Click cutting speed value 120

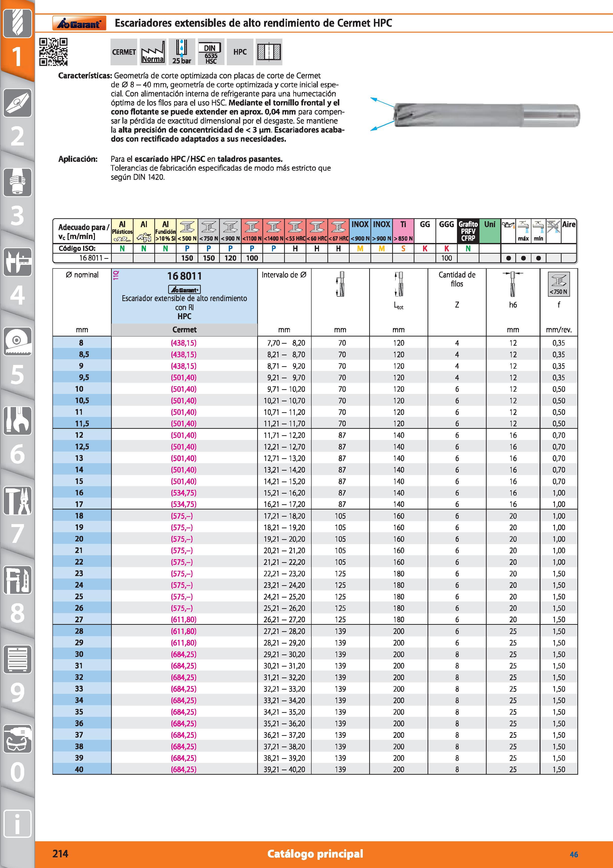tap(230, 258)
